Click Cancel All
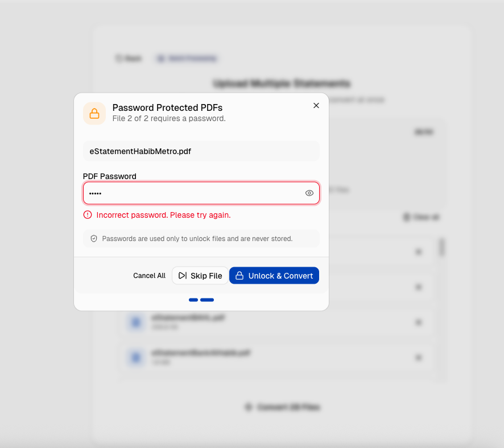 149,275
